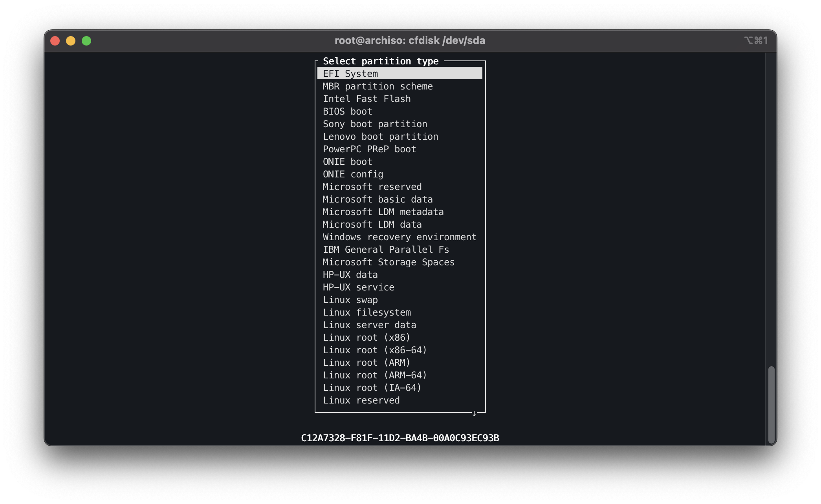Select Intel Fast Flash type
The height and width of the screenshot is (504, 821).
click(400, 99)
